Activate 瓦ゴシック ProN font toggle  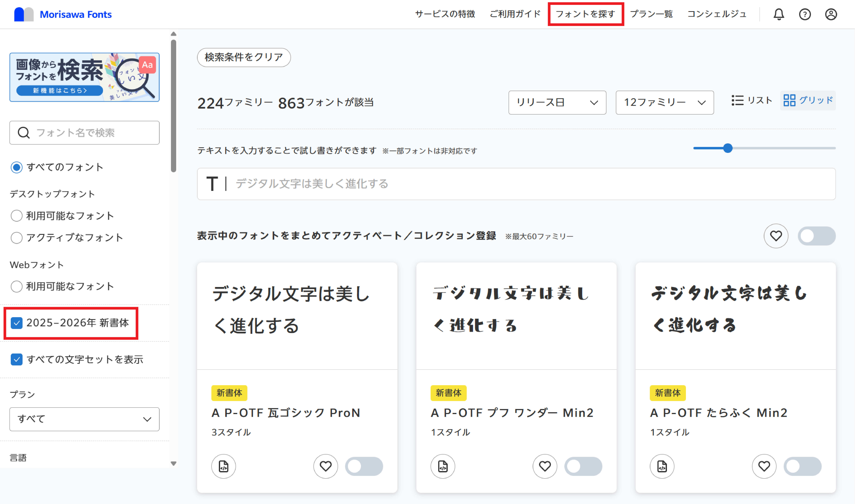pyautogui.click(x=364, y=466)
